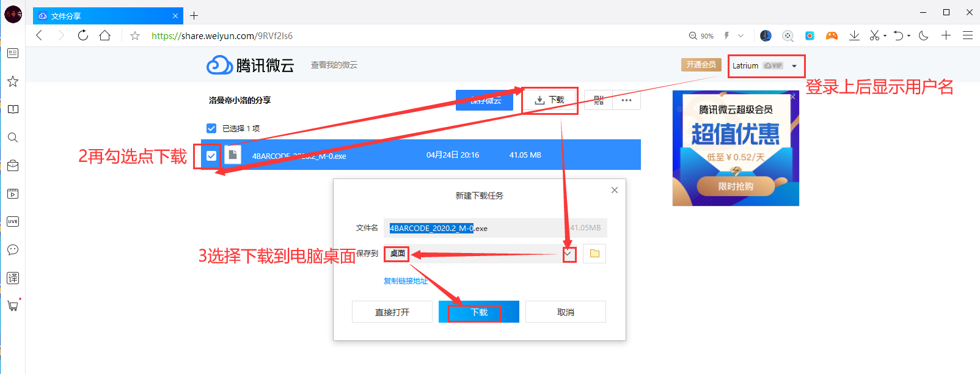Click the address bar URL
The width and height of the screenshot is (980, 374).
tap(222, 36)
